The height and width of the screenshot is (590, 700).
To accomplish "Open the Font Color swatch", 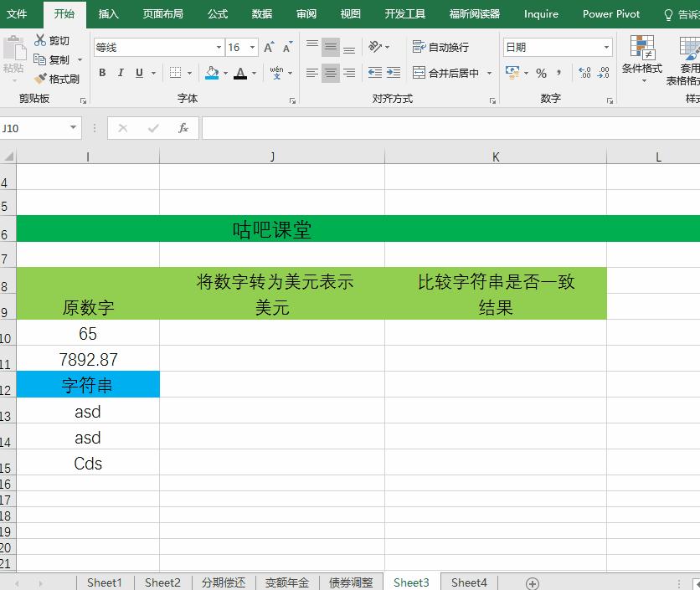I will pyautogui.click(x=241, y=73).
